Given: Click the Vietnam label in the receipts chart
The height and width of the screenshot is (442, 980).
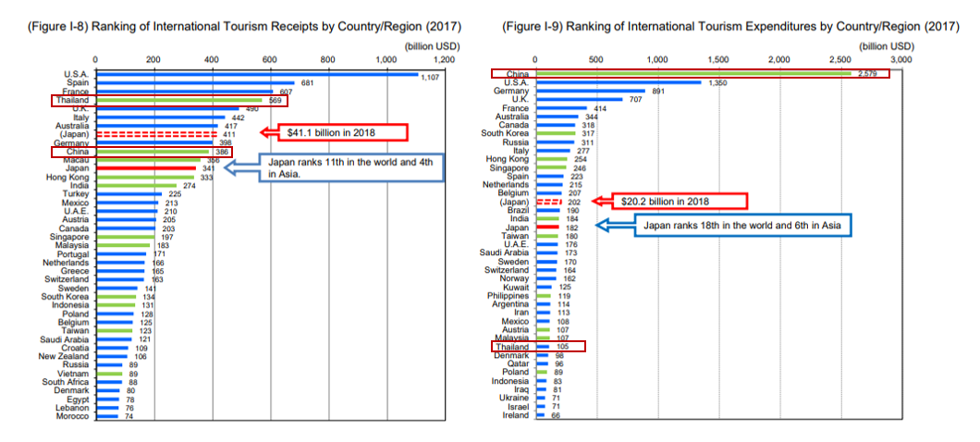Looking at the screenshot, I should click(74, 374).
